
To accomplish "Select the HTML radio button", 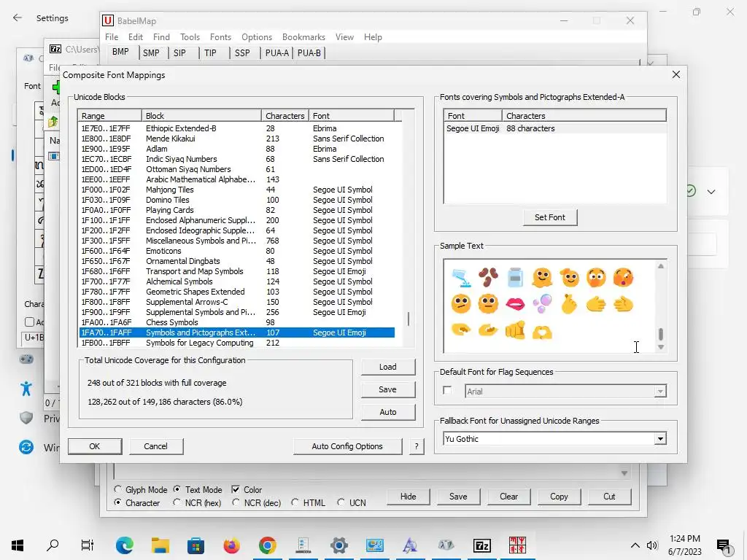I will (295, 502).
